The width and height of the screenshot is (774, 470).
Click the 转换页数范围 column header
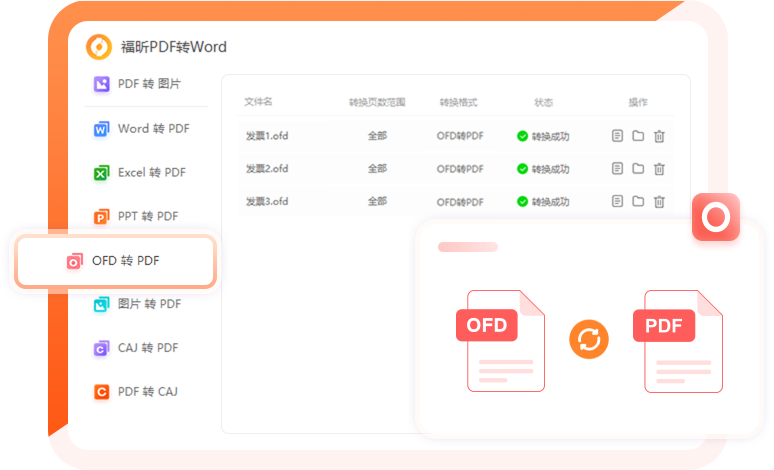point(376,103)
